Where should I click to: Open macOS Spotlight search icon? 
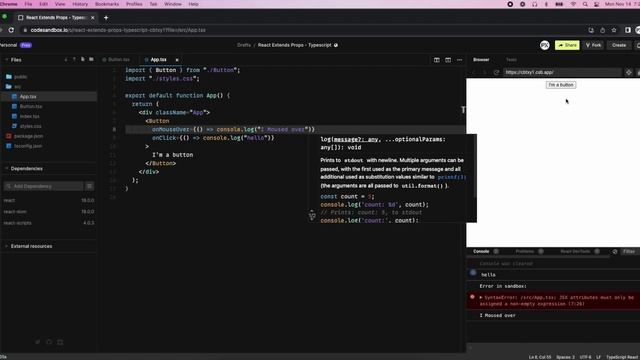pos(585,4)
